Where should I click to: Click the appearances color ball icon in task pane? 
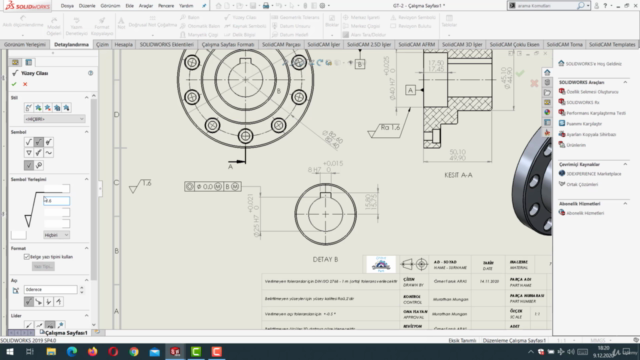547,112
